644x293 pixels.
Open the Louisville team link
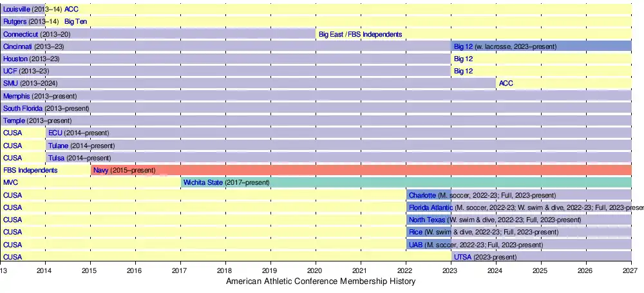[x=16, y=9]
